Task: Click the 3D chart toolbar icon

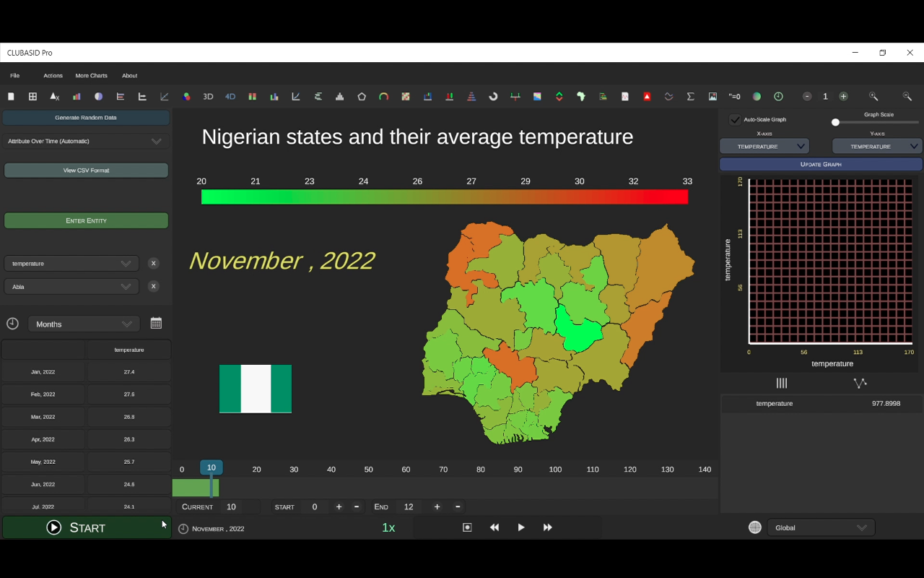Action: pyautogui.click(x=208, y=96)
